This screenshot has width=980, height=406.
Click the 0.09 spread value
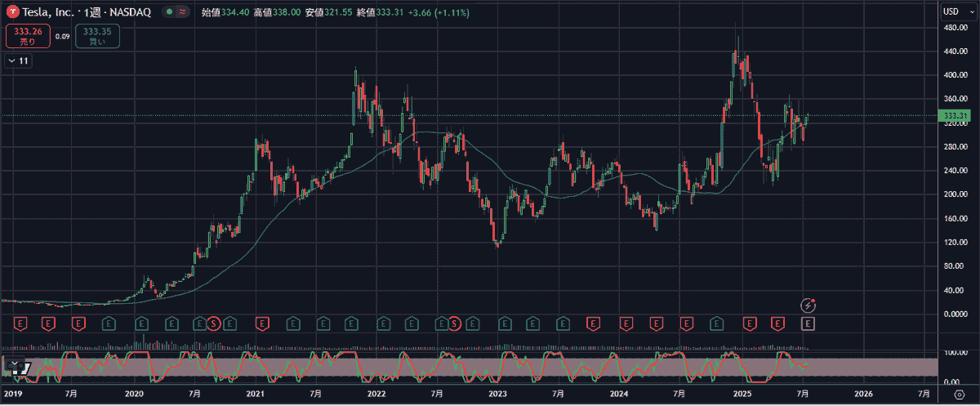(62, 36)
